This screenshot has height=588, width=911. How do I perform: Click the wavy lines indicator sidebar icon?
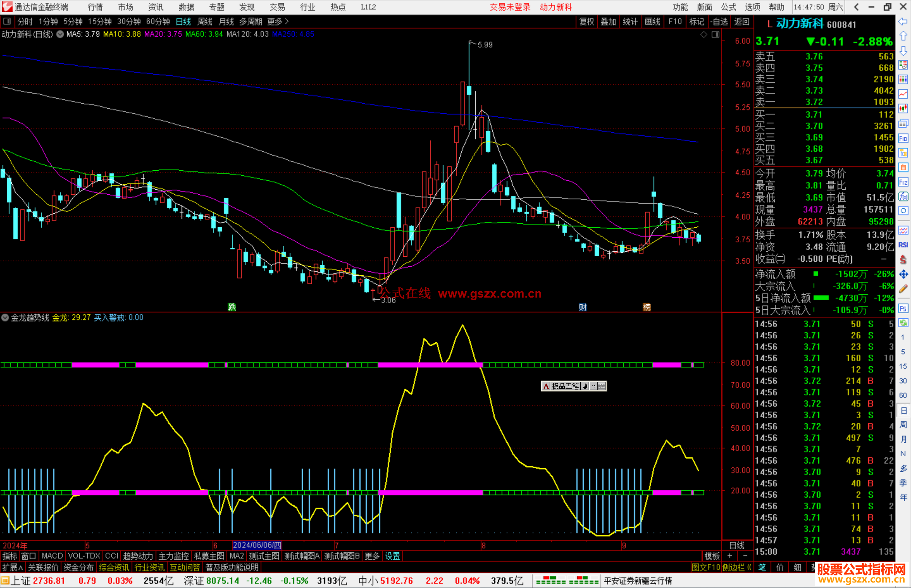pos(903,230)
